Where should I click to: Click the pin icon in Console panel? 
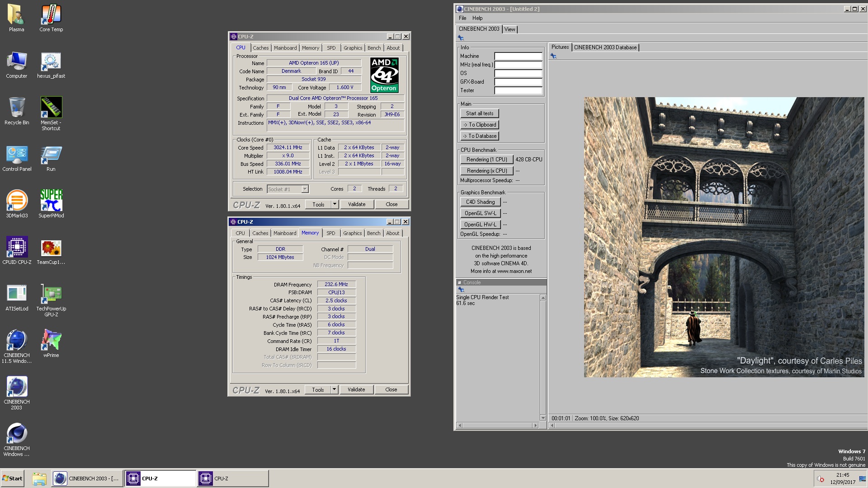[x=461, y=290]
